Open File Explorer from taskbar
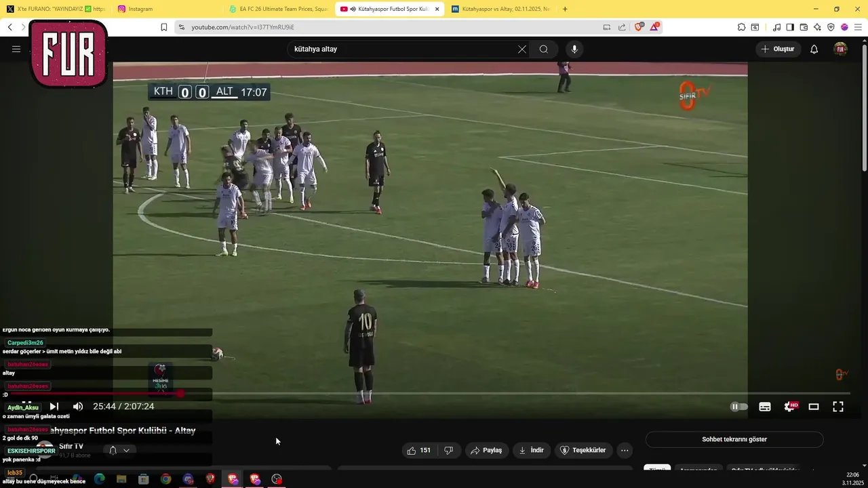This screenshot has height=488, width=868. [121, 479]
